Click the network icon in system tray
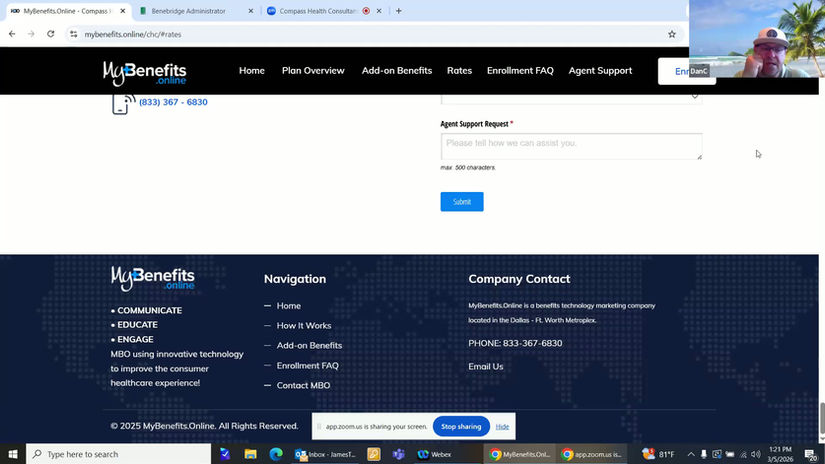This screenshot has width=825, height=464. (x=743, y=454)
